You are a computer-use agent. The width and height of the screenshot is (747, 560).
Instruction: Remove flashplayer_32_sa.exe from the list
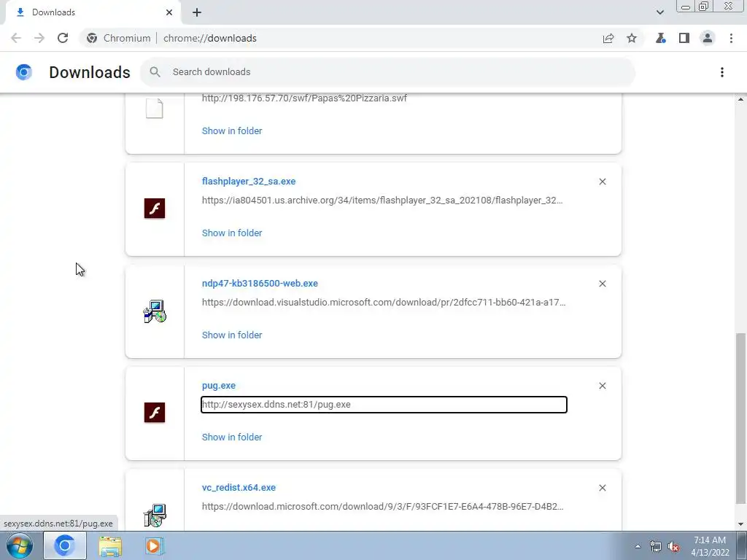point(603,182)
